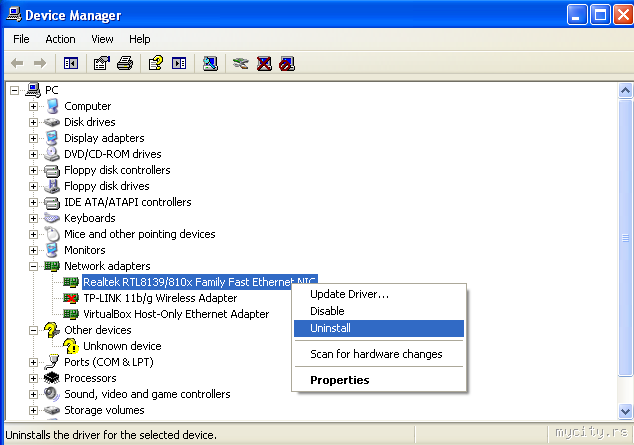Click the Other devices question mark icon
Screen dimensions: 634x445
point(52,330)
